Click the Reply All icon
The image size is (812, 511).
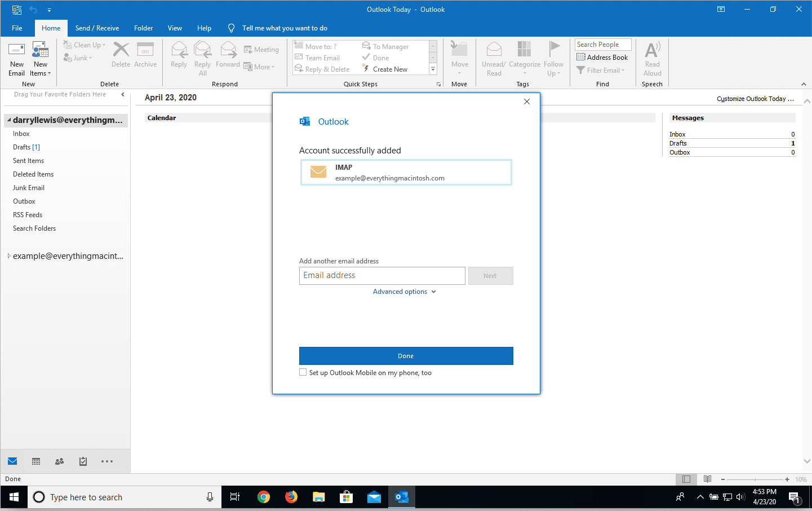[202, 50]
